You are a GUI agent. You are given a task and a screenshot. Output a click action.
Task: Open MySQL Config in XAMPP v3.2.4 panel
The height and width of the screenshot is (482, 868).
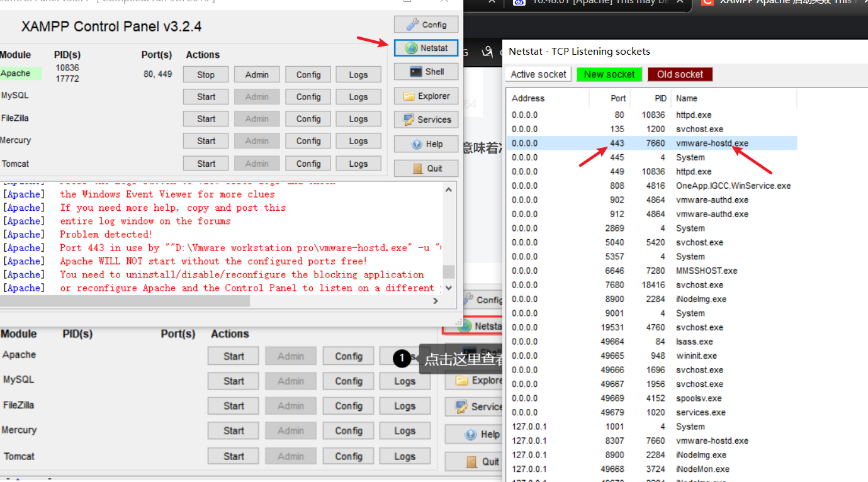(x=308, y=97)
